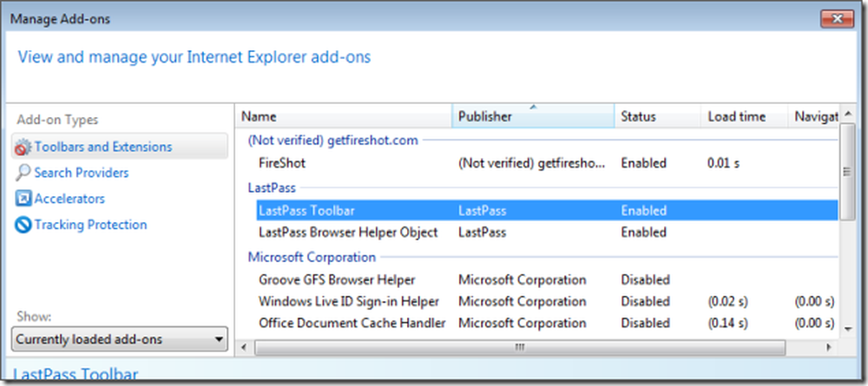
Task: Open the Show add-ons dropdown
Action: coord(120,339)
